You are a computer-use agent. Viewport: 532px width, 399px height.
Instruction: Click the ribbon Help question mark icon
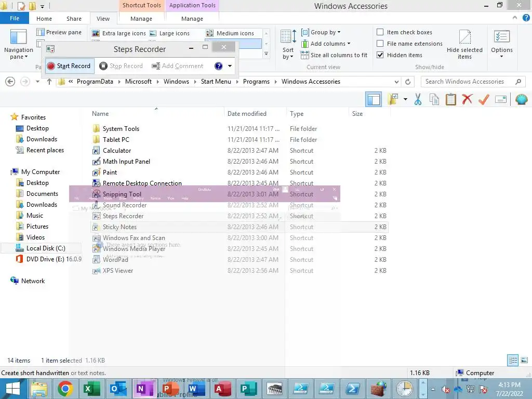526,18
